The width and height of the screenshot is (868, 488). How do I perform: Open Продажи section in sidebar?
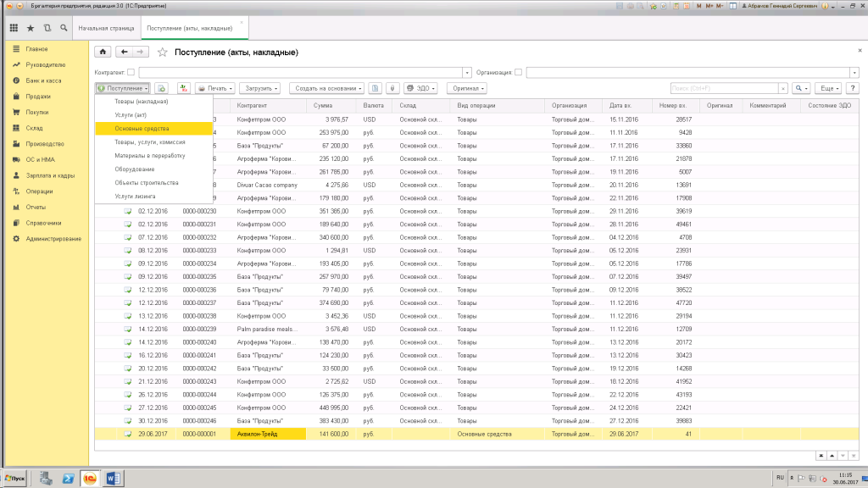(x=37, y=97)
